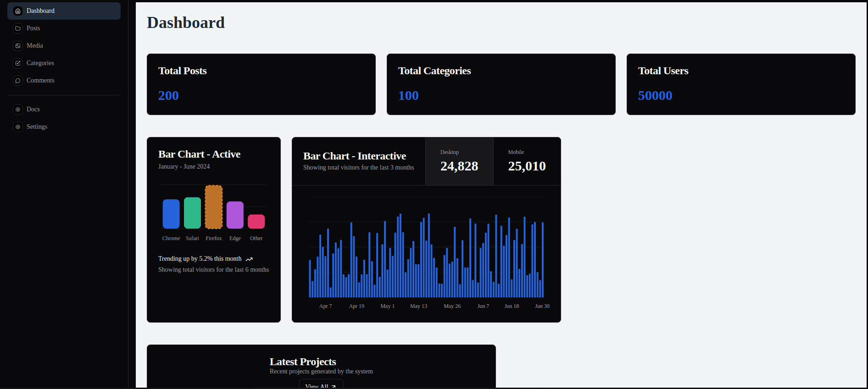Select the pink Other bar

256,222
